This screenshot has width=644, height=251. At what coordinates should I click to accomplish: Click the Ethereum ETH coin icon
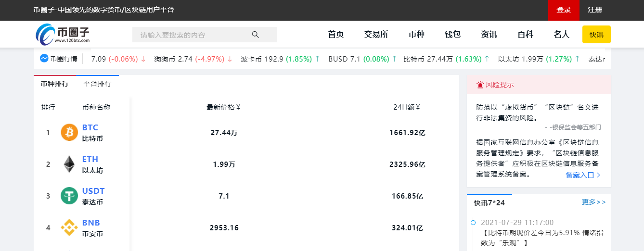(69, 164)
